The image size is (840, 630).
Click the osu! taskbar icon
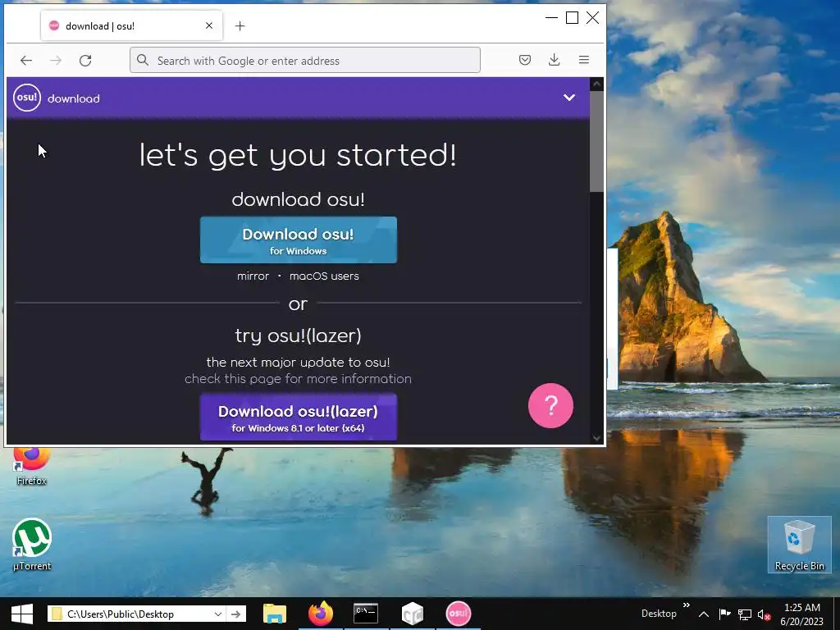tap(458, 614)
